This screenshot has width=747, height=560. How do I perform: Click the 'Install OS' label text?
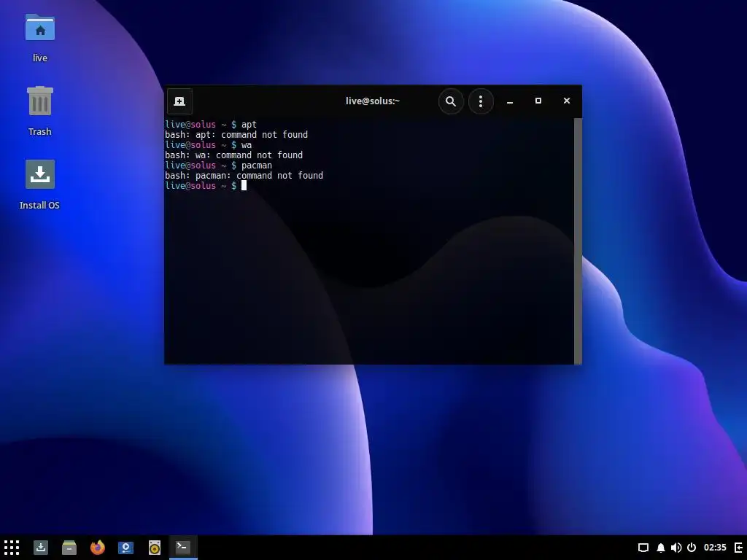pos(39,205)
